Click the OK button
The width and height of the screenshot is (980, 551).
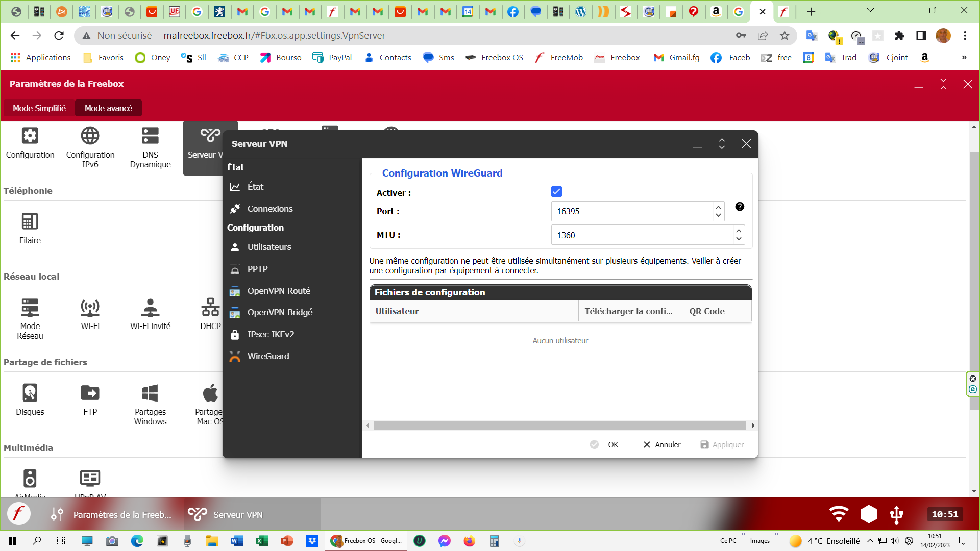[x=604, y=445]
